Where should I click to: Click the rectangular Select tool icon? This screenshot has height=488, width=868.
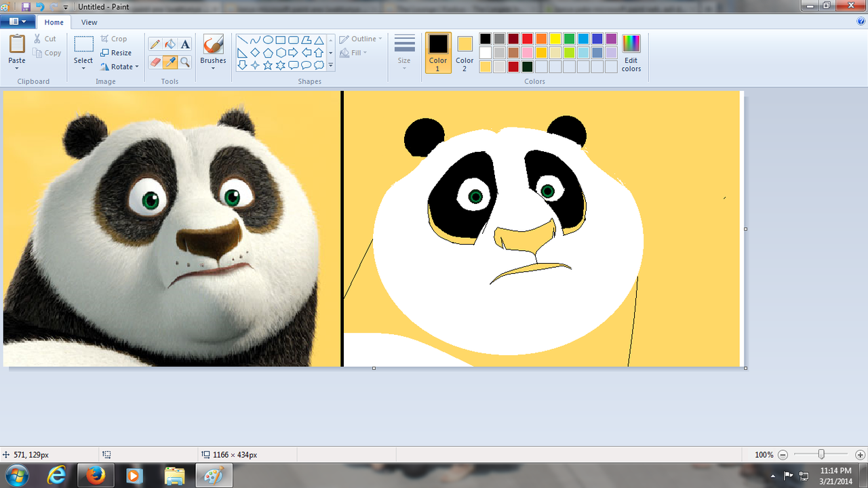click(83, 44)
